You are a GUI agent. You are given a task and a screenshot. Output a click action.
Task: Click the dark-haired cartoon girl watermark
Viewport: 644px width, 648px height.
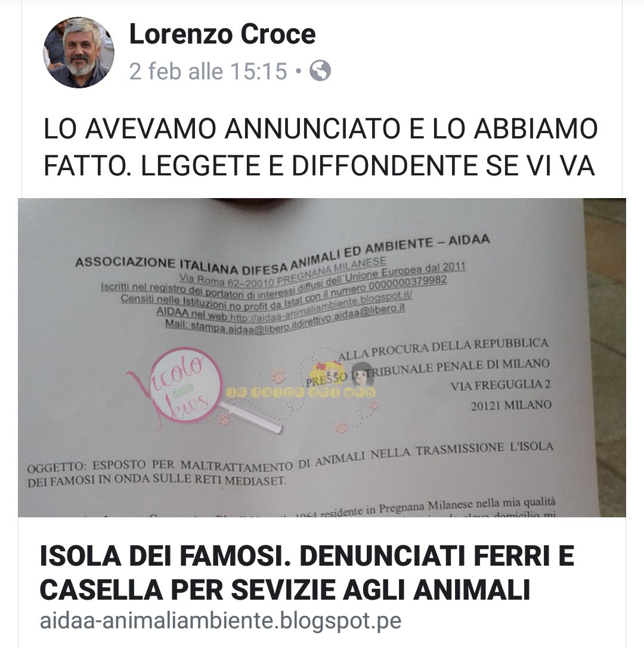click(x=363, y=373)
